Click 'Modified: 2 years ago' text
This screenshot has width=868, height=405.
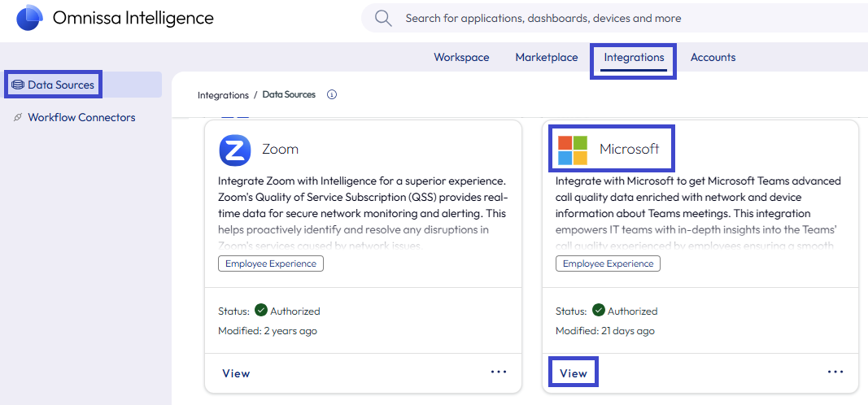tap(268, 331)
